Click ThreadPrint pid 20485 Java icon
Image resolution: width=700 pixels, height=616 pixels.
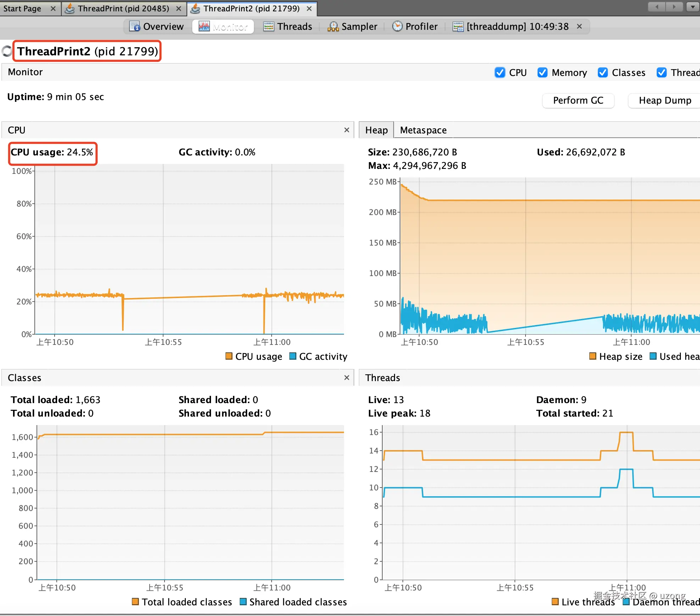[x=70, y=8]
